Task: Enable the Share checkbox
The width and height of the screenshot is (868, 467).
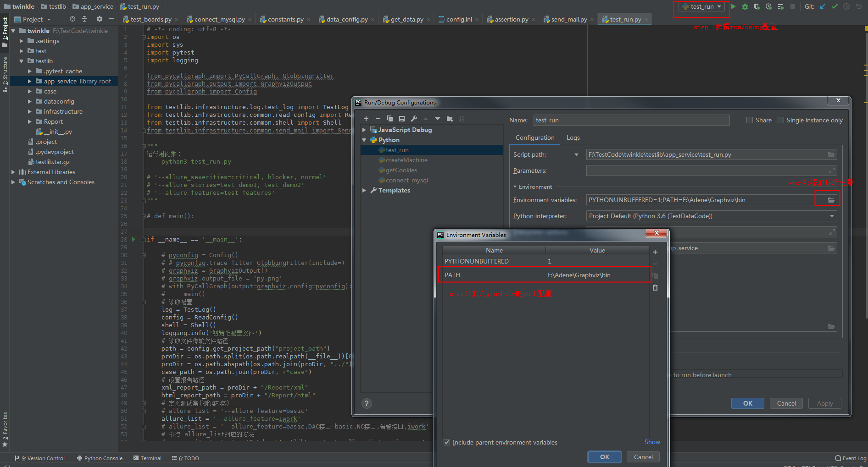Action: click(x=750, y=120)
